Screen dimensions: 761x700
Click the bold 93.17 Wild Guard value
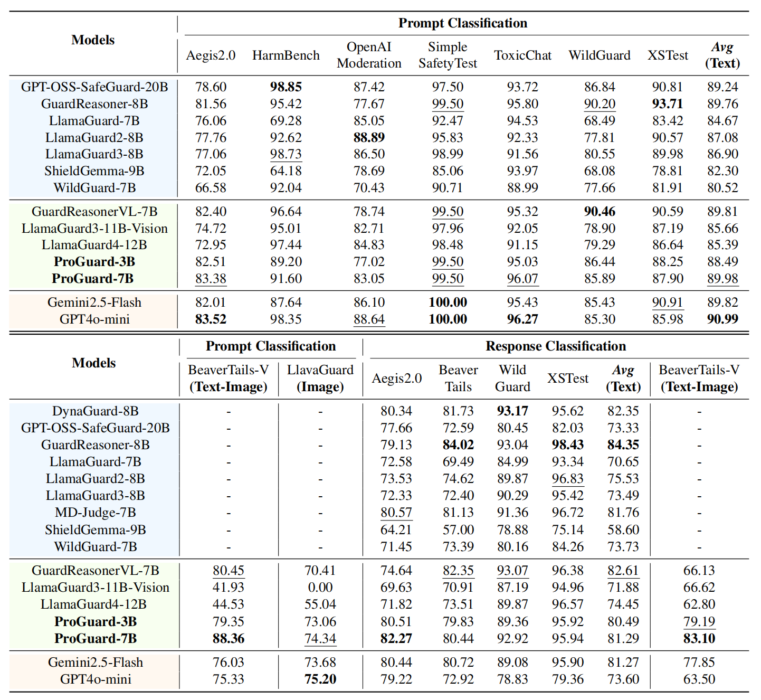coord(512,411)
